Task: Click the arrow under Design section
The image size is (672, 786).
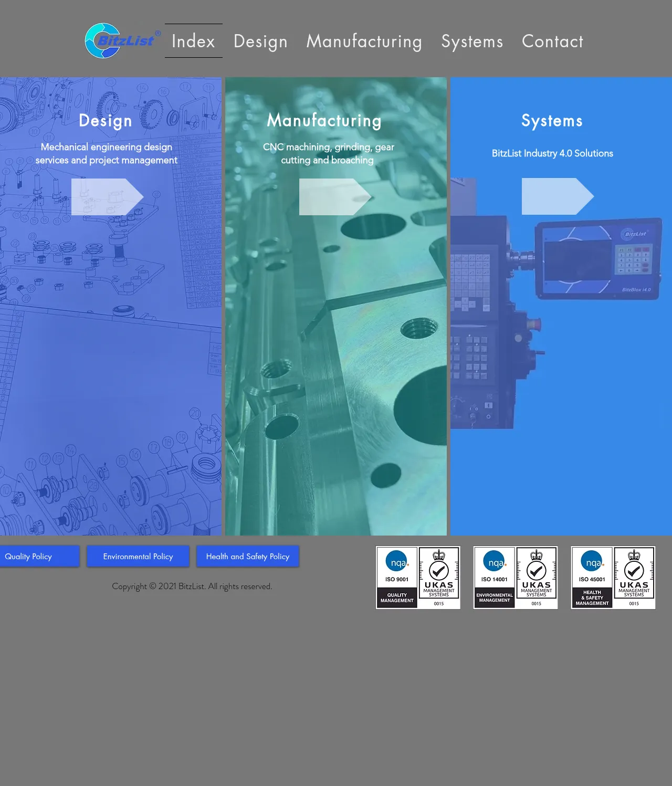Action: (107, 197)
